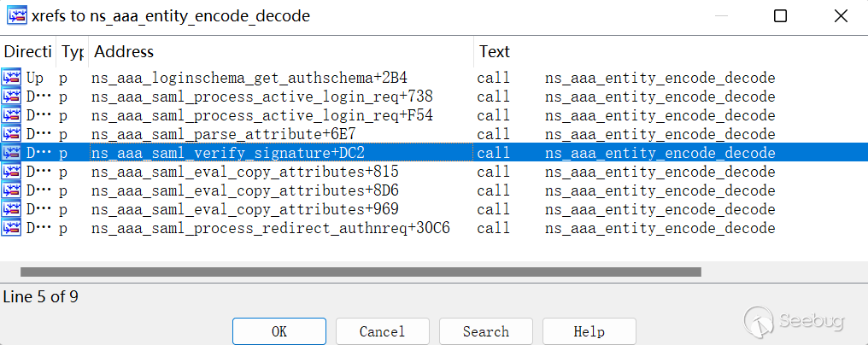Viewport: 868px width, 345px height.
Task: Click the xref icon of ns_aaa_saml_eval_copy_attributes+969 row
Action: pyautogui.click(x=11, y=209)
